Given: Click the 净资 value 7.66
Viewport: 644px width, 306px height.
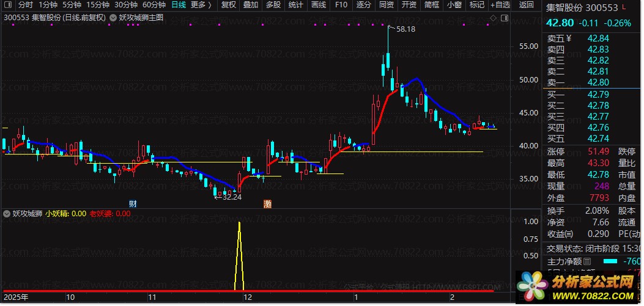Looking at the screenshot, I should pyautogui.click(x=601, y=223).
